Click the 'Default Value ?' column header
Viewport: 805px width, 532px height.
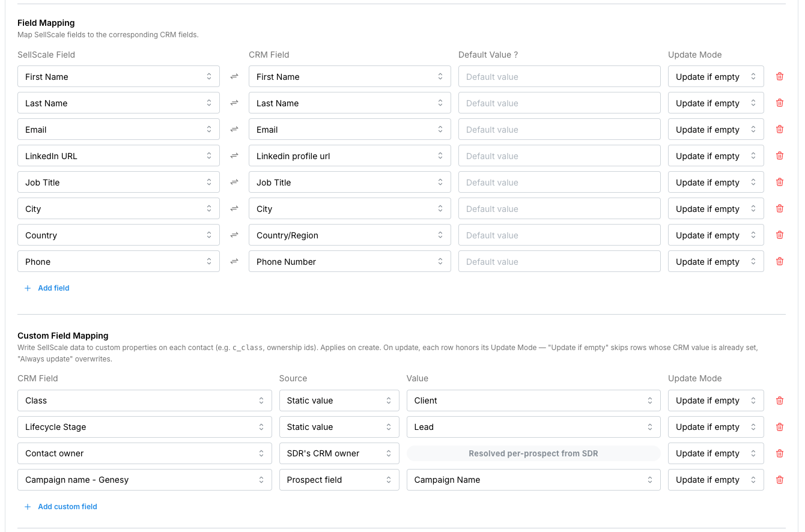488,55
